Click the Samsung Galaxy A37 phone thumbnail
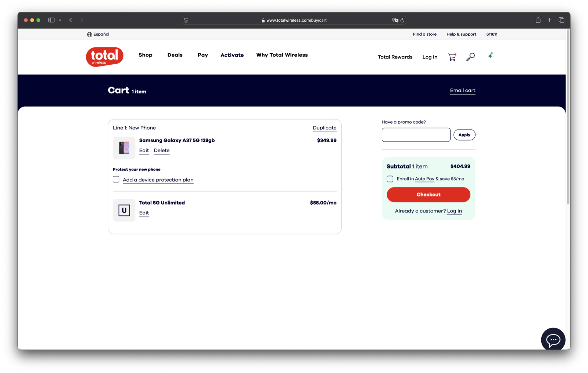The width and height of the screenshot is (588, 373). pos(124,148)
